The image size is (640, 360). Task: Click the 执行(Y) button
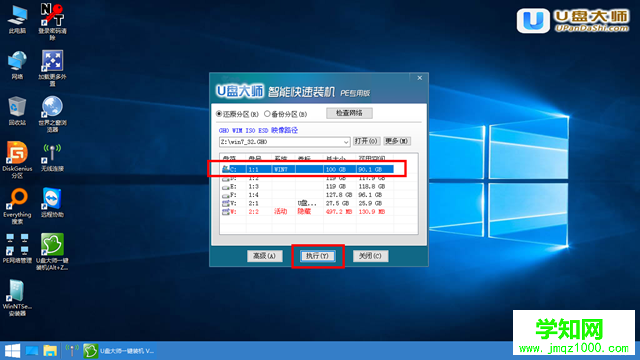pos(318,256)
